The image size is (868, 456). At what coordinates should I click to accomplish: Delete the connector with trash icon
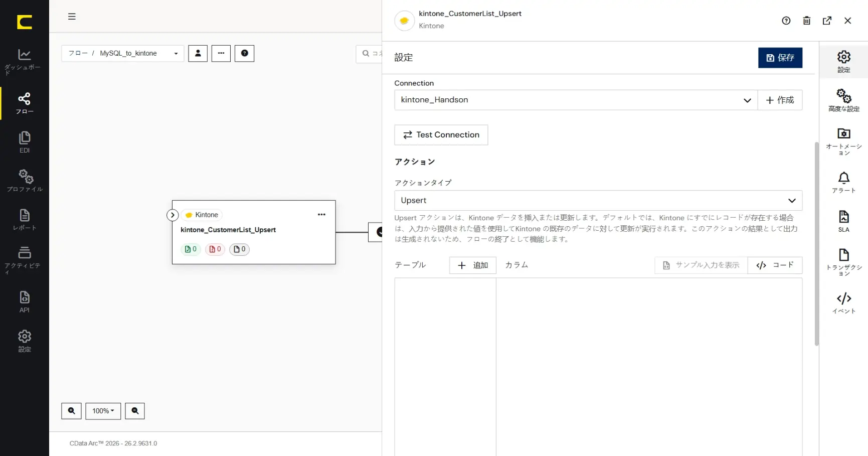point(807,21)
